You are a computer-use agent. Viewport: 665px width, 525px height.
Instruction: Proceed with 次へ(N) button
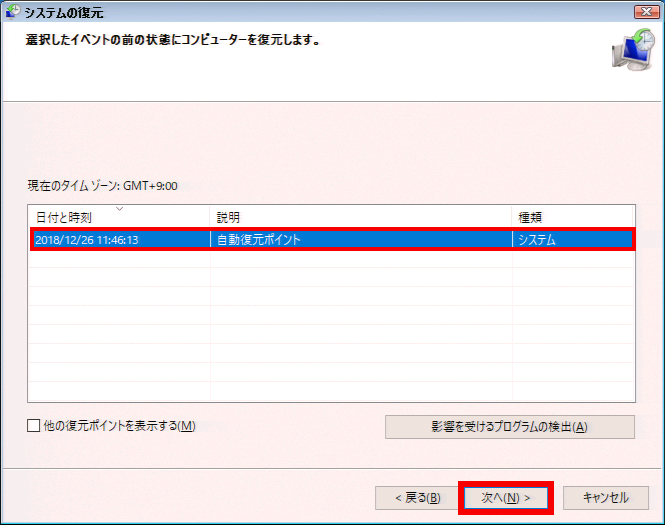[506, 497]
